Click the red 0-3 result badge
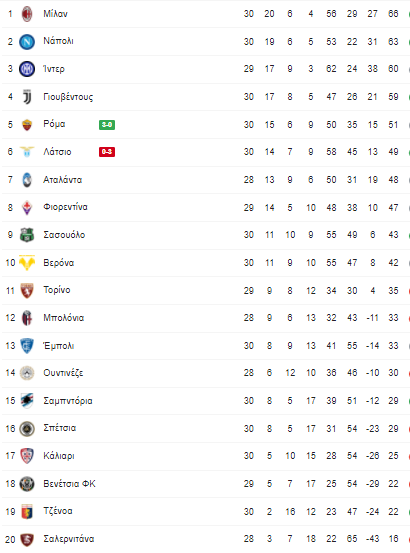This screenshot has width=410, height=553. [107, 152]
